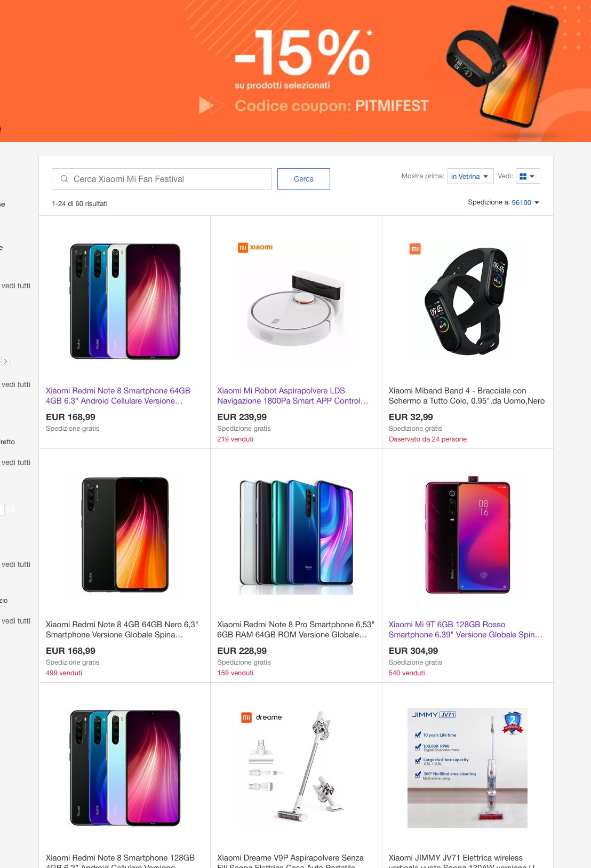Image resolution: width=591 pixels, height=868 pixels.
Task: Click inside the 'Cerca Xiaomi Mi Fan Festival' field
Action: tap(160, 179)
